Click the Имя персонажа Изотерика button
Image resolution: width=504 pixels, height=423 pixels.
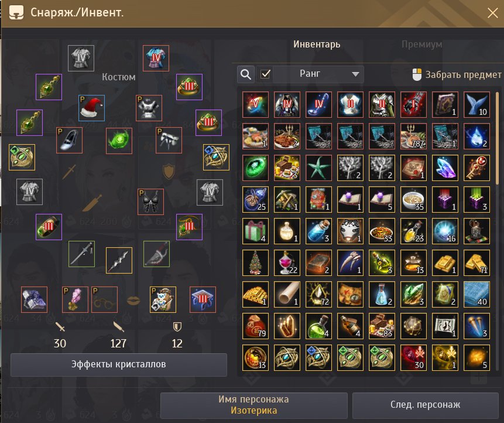point(254,405)
